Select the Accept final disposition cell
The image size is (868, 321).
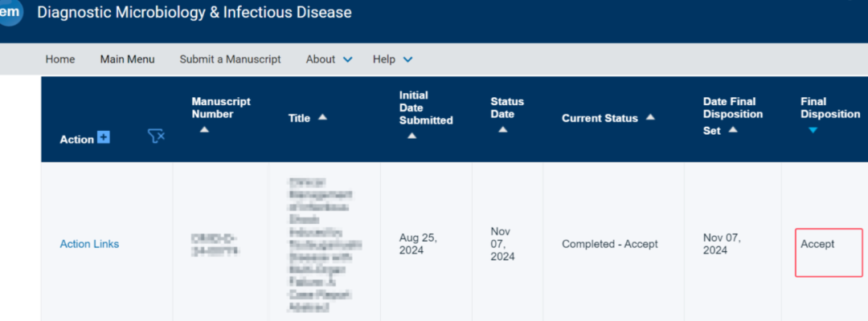coord(829,252)
